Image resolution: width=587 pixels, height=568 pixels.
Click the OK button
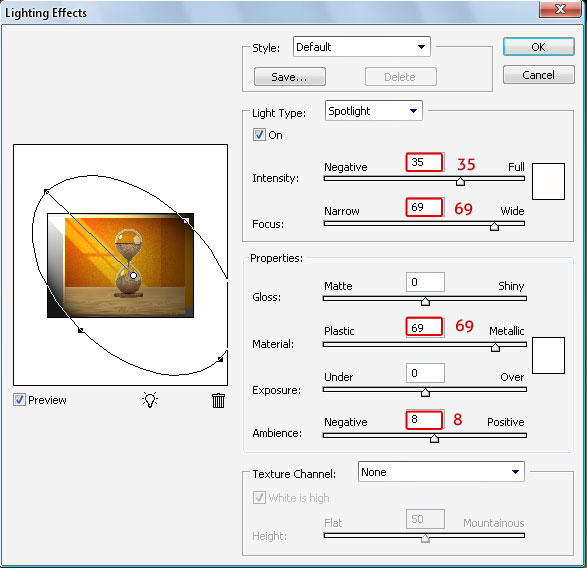pyautogui.click(x=538, y=47)
